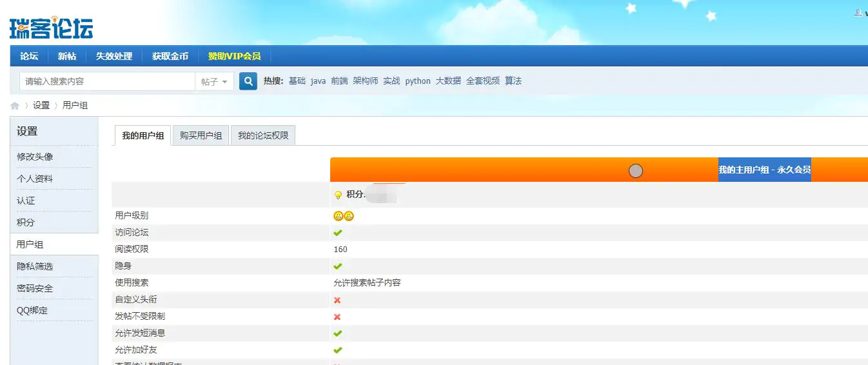Click the 阅读权限 row label
Viewport: 868px width, 365px height.
pyautogui.click(x=132, y=249)
